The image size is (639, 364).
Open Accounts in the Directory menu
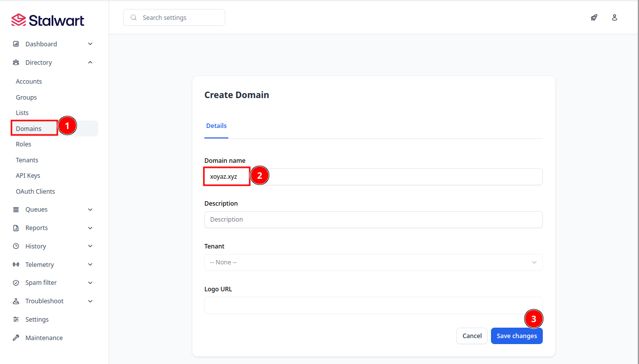(x=29, y=82)
